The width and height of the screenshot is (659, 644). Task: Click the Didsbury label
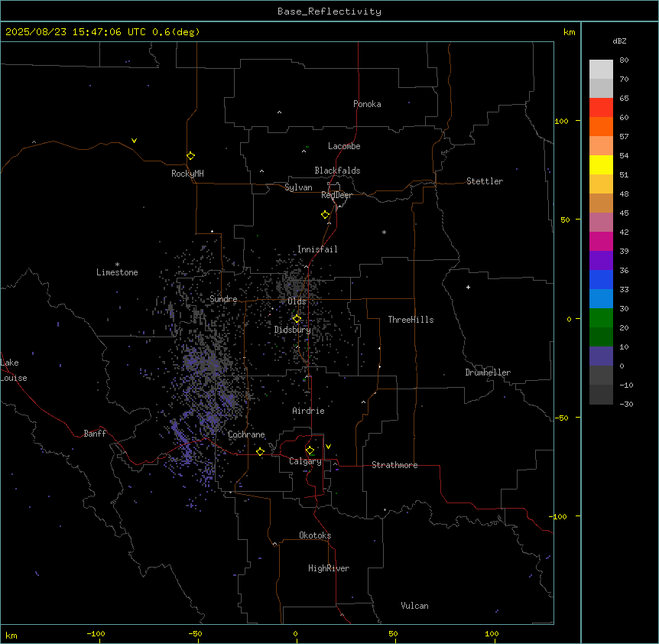pos(293,330)
